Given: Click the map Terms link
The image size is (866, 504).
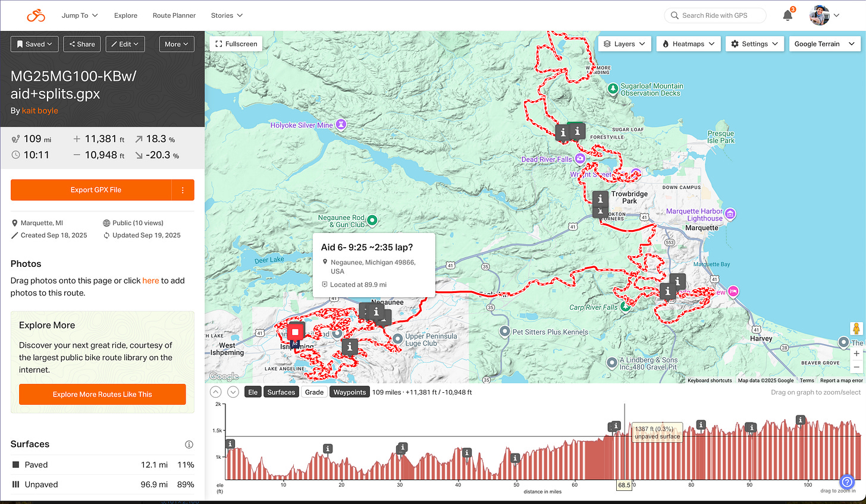Looking at the screenshot, I should [x=807, y=380].
